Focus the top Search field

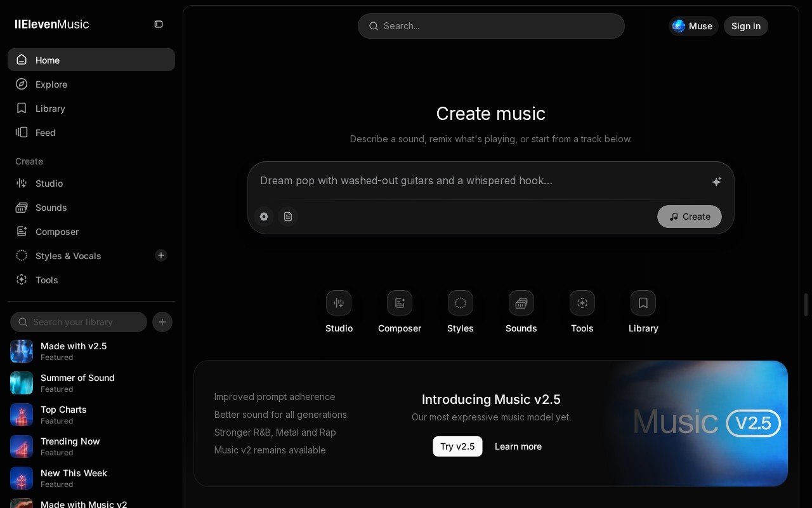coord(491,26)
